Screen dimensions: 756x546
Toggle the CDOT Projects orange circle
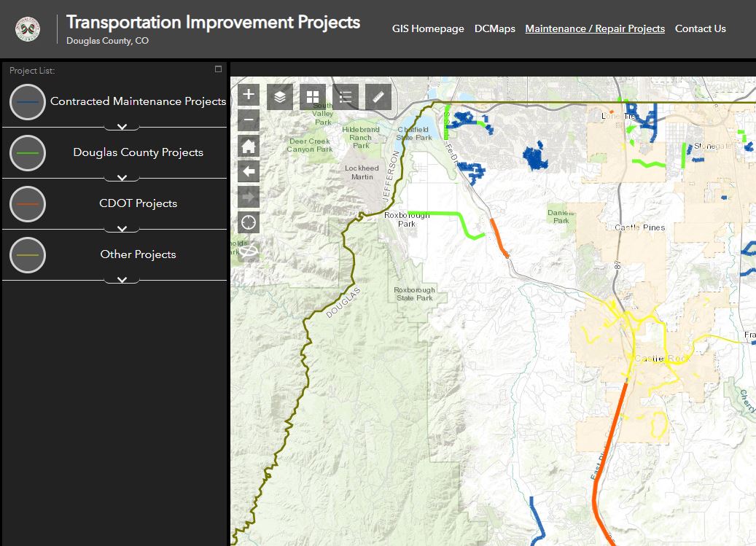pyautogui.click(x=28, y=204)
